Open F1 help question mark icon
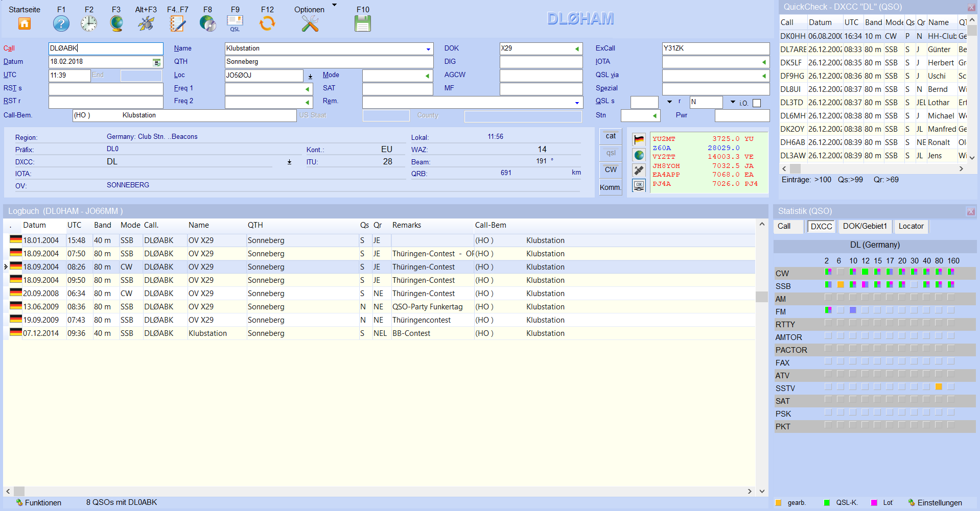 [x=61, y=23]
